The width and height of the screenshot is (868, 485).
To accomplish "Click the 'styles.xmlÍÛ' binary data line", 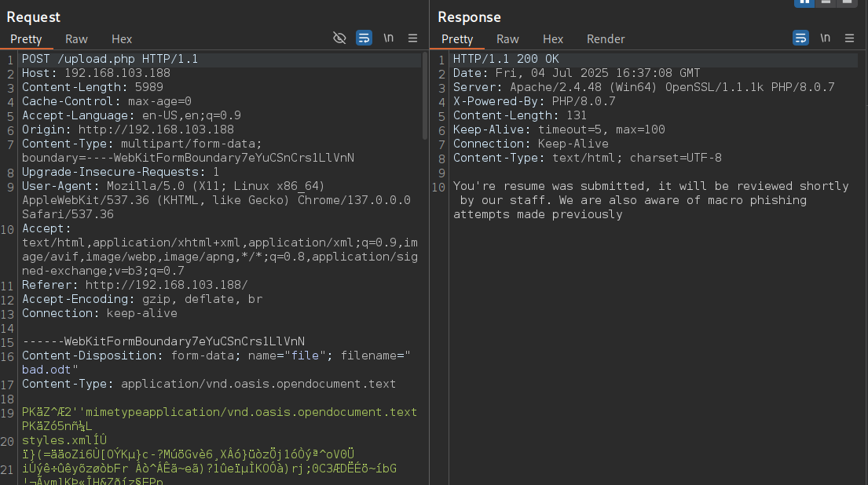I will pos(64,440).
